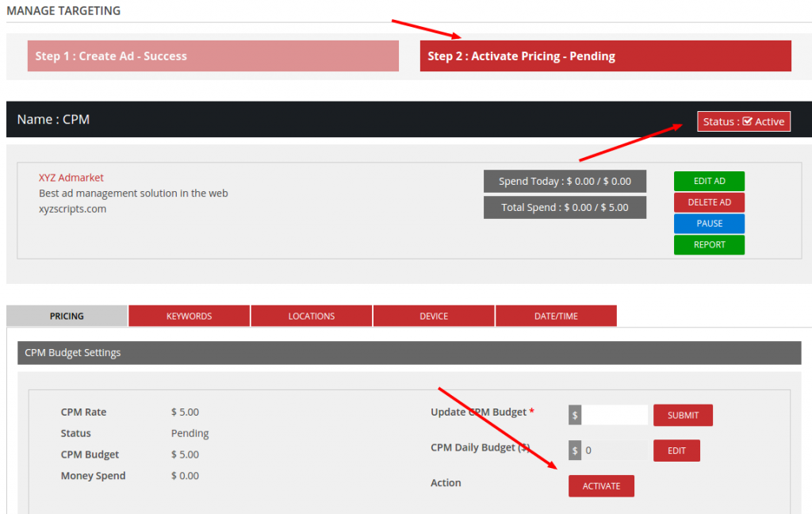The width and height of the screenshot is (812, 514).
Task: Pause the CPM ad campaign
Action: (x=709, y=223)
